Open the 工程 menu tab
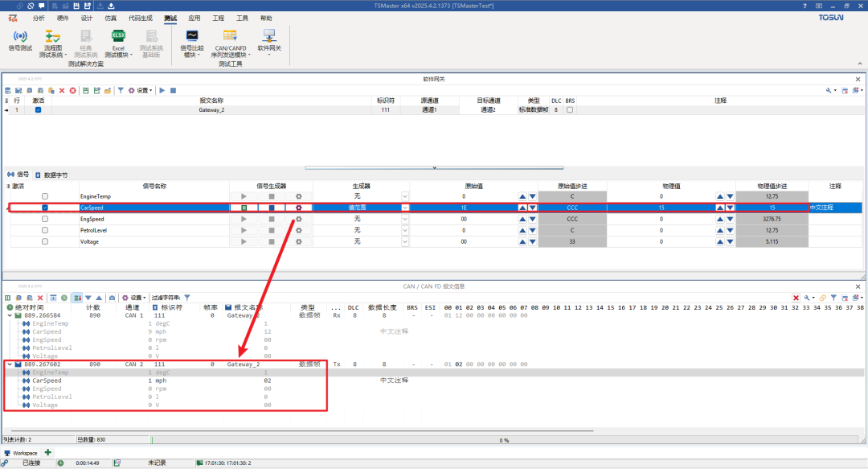 coord(218,19)
